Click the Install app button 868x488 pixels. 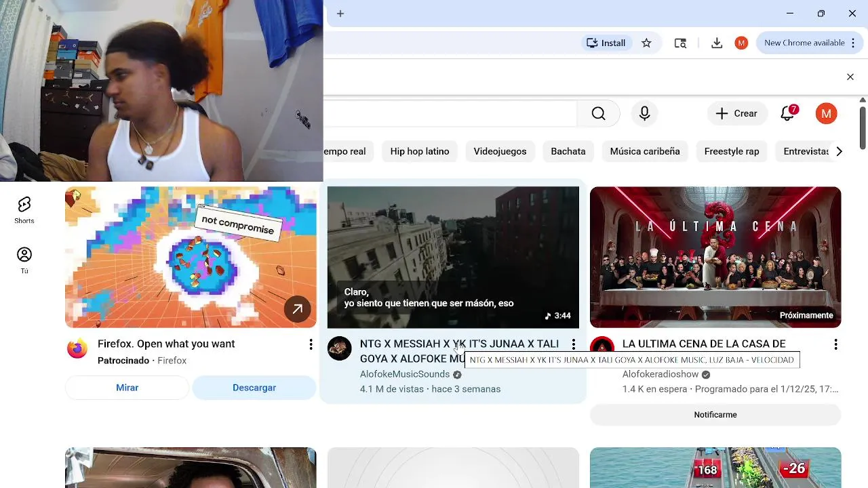[606, 43]
